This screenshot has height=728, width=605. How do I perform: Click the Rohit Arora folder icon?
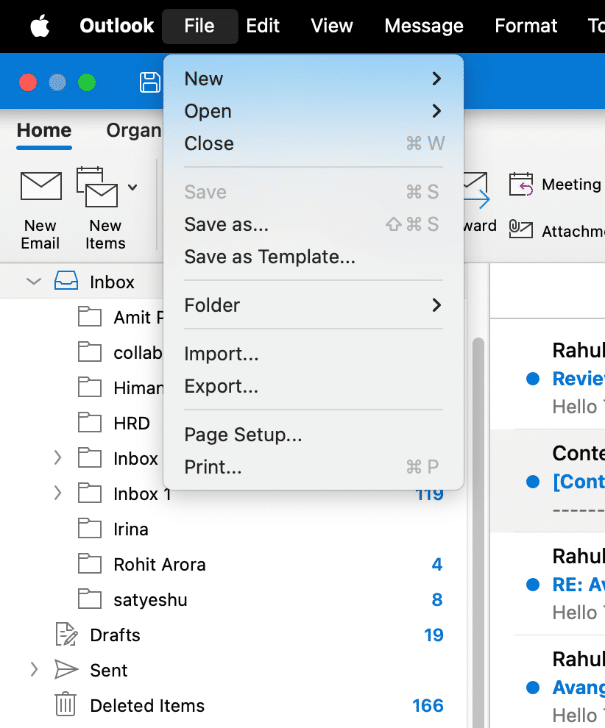[90, 564]
